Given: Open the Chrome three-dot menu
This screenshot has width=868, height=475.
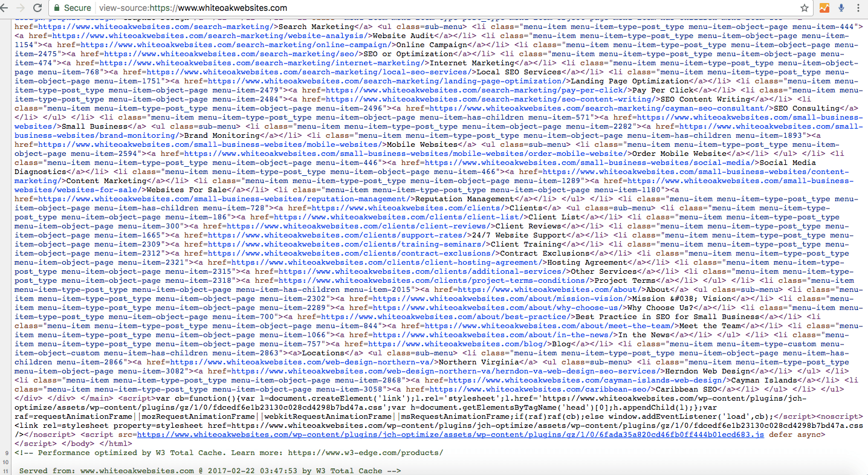Looking at the screenshot, I should [x=859, y=8].
